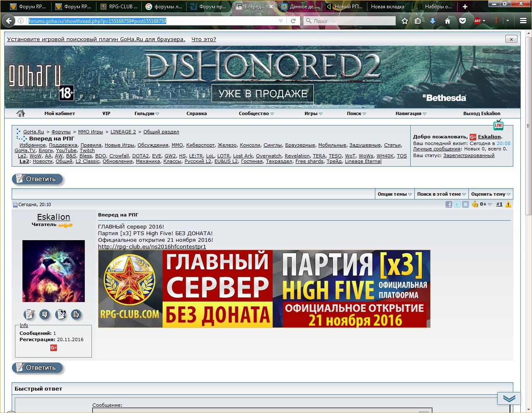Expand the Навигация menu
The image size is (532, 413).
(x=411, y=113)
